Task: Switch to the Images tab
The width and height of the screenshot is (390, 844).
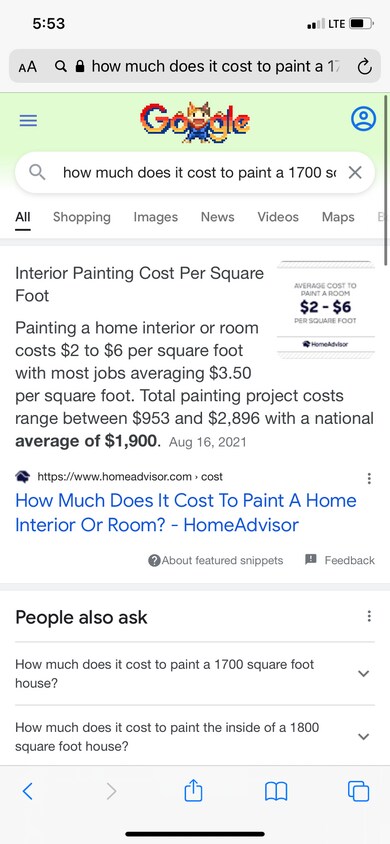Action: click(x=155, y=217)
